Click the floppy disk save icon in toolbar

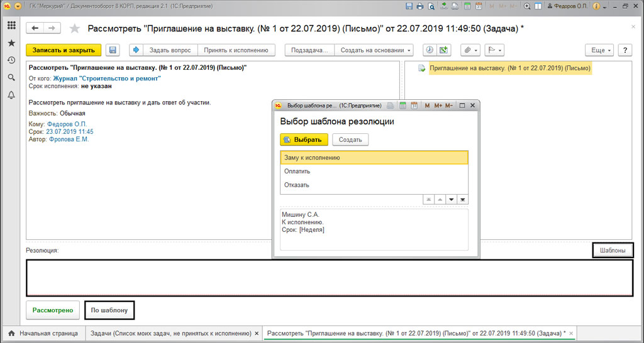(x=113, y=50)
